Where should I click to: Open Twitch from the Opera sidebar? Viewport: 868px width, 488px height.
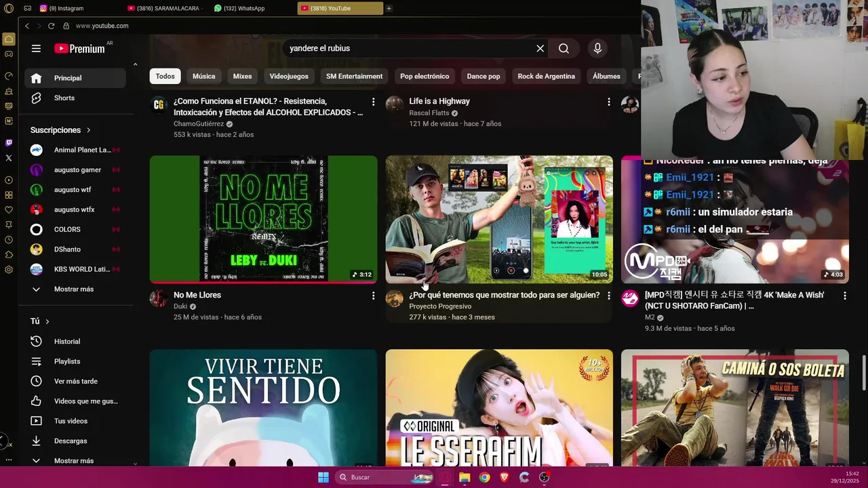point(9,143)
